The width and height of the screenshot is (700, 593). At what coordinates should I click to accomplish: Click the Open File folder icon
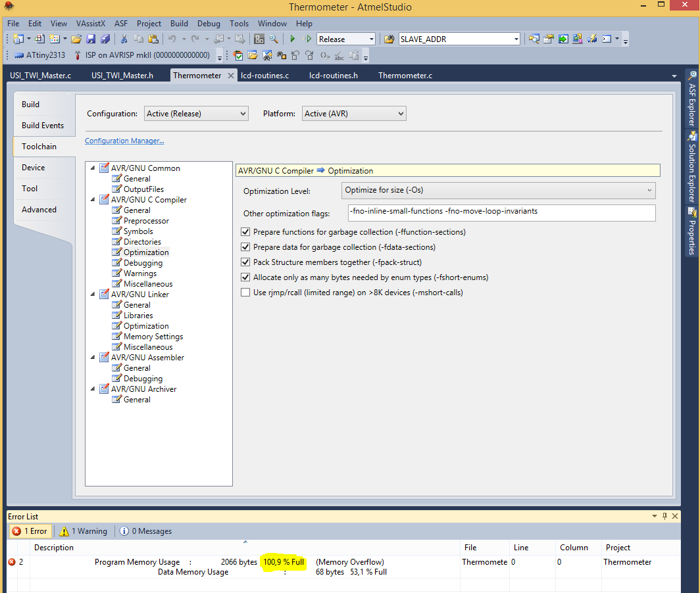(x=76, y=39)
